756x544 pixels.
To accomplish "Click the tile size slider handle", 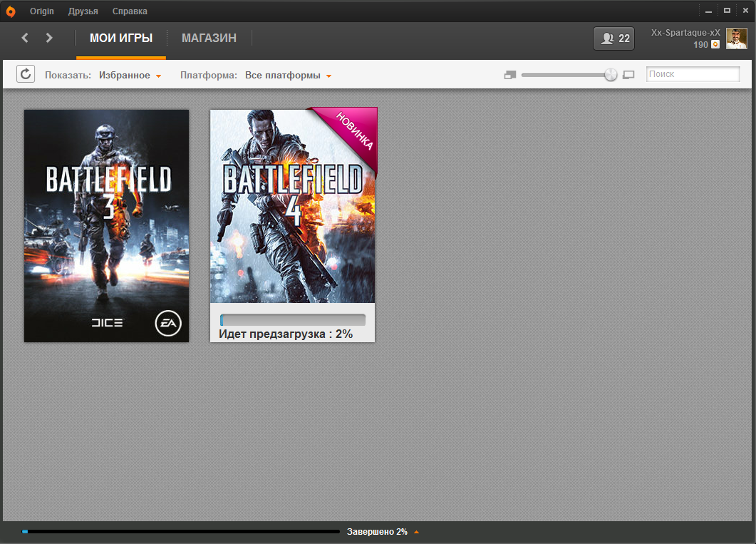I will (x=611, y=75).
